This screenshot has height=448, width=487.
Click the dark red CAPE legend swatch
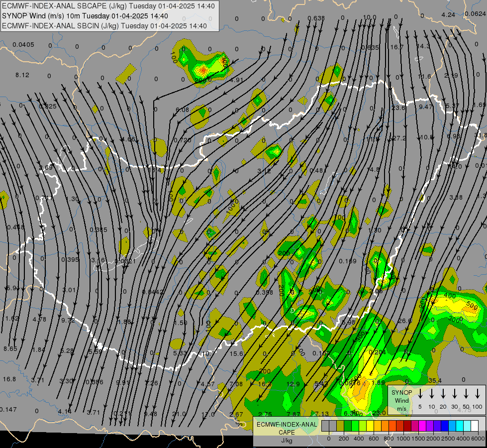(407, 426)
